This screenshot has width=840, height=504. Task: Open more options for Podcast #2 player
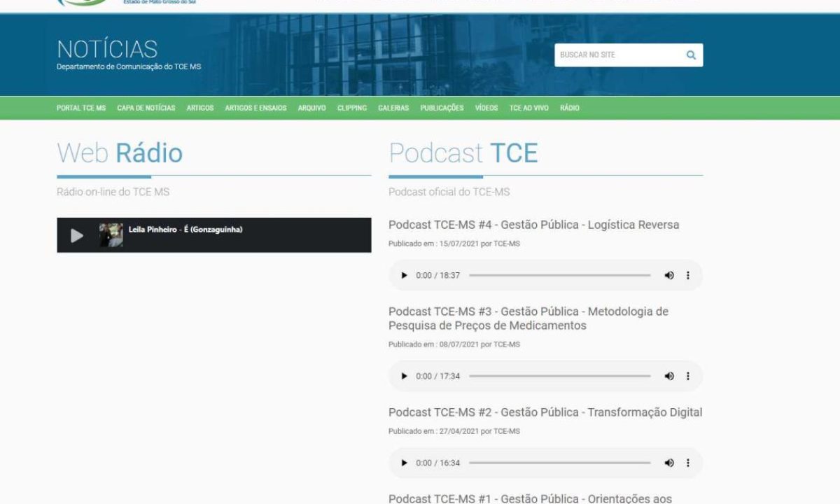[x=688, y=463]
